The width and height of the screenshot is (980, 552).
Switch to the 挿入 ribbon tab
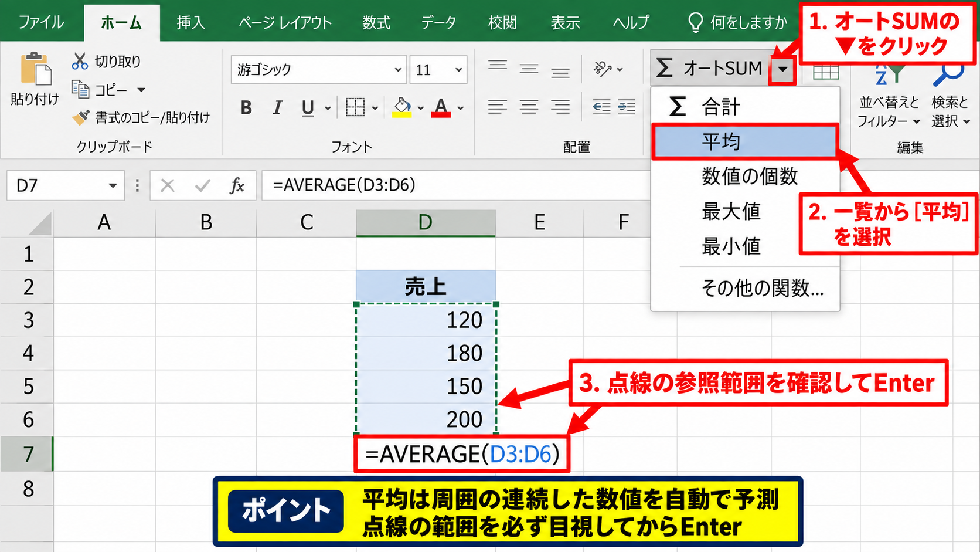[190, 23]
